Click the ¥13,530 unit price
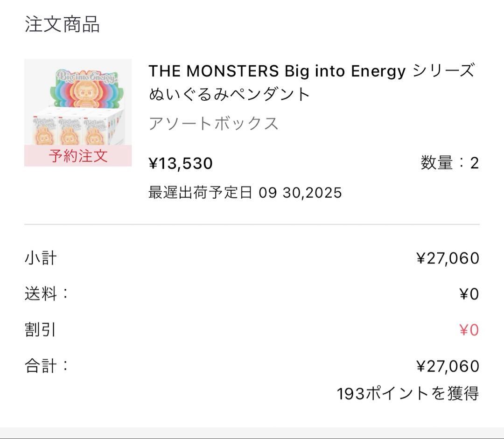 pyautogui.click(x=181, y=163)
